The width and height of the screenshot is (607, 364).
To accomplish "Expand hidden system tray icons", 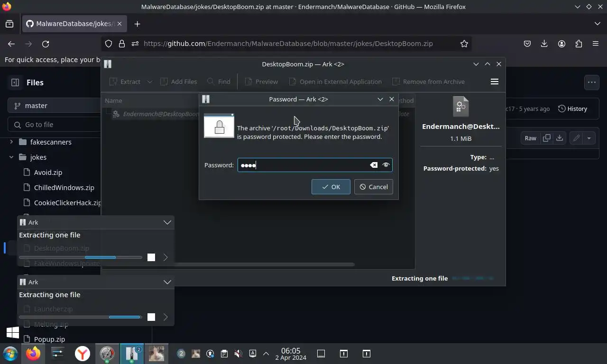I will click(266, 354).
